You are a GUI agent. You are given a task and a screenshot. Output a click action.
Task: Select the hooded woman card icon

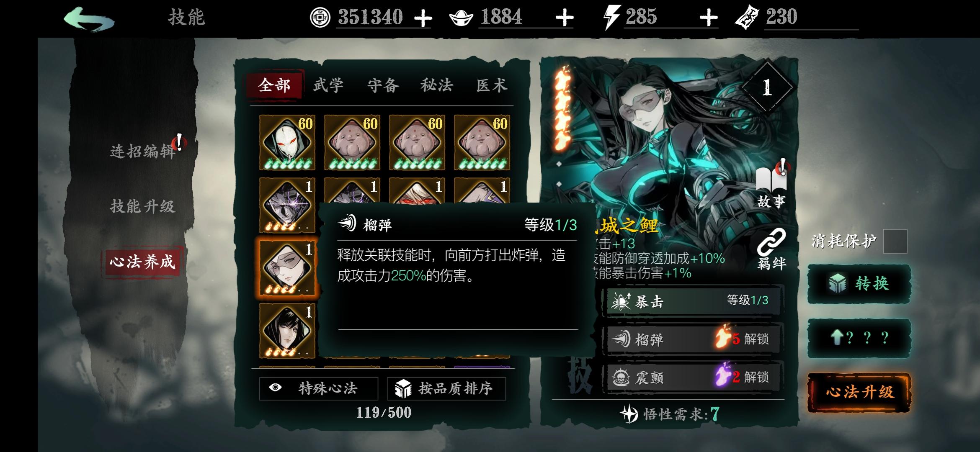point(287,331)
